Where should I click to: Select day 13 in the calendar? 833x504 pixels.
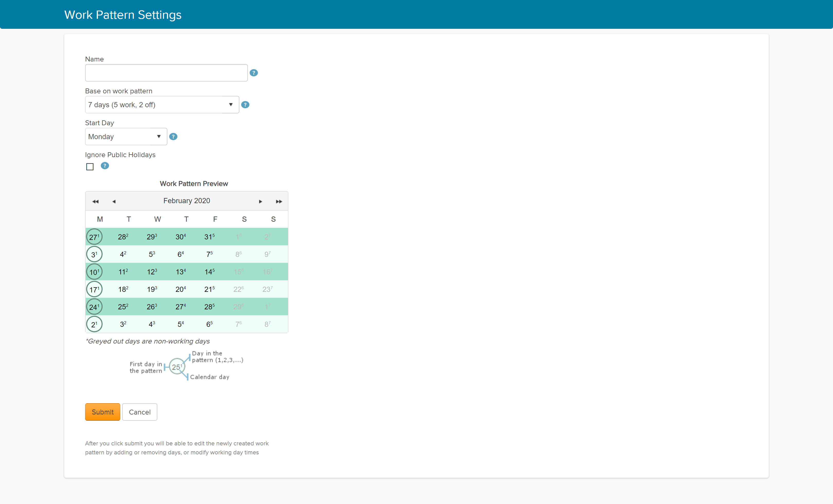pos(180,272)
